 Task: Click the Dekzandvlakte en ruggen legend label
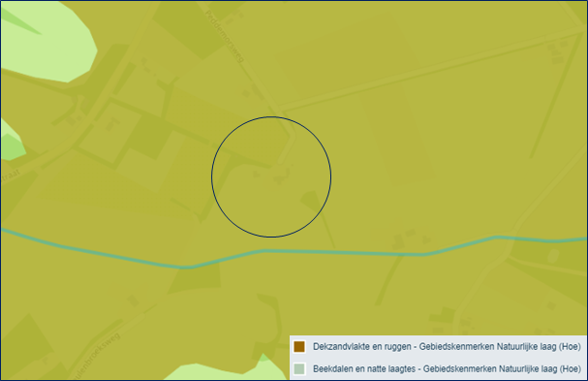click(x=447, y=346)
